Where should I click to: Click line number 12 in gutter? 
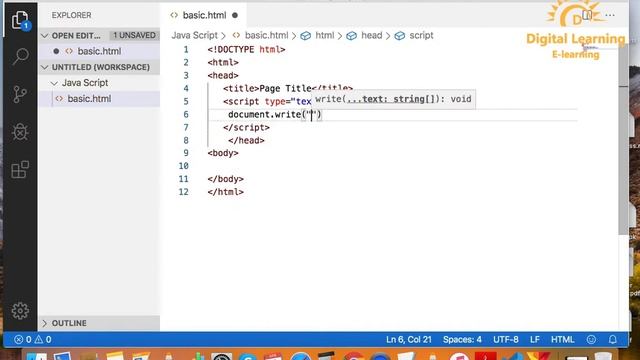click(184, 192)
